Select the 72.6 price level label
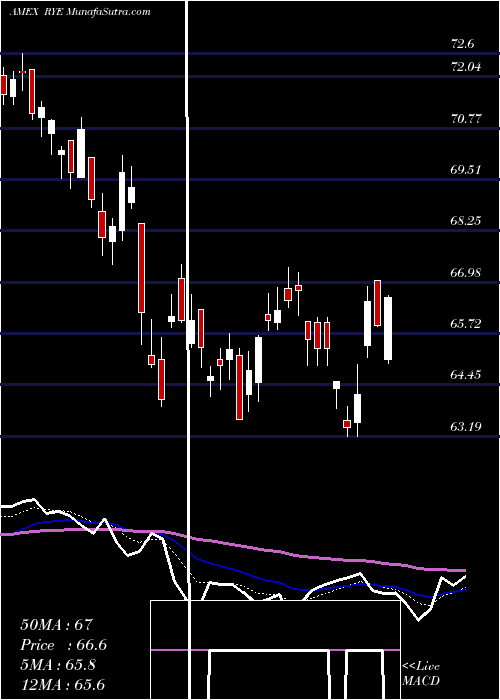The image size is (500, 700). pyautogui.click(x=463, y=44)
